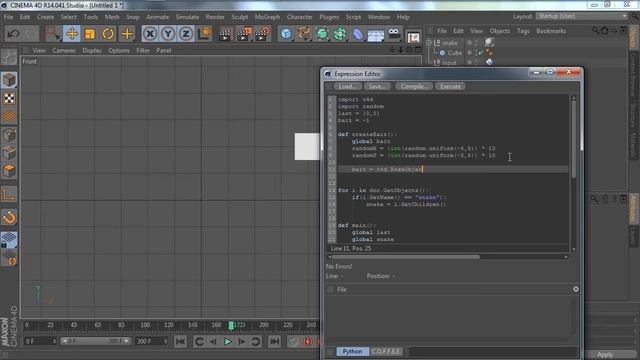Image resolution: width=640 pixels, height=360 pixels.
Task: Select the Polygons mode icon
Action: (x=9, y=171)
